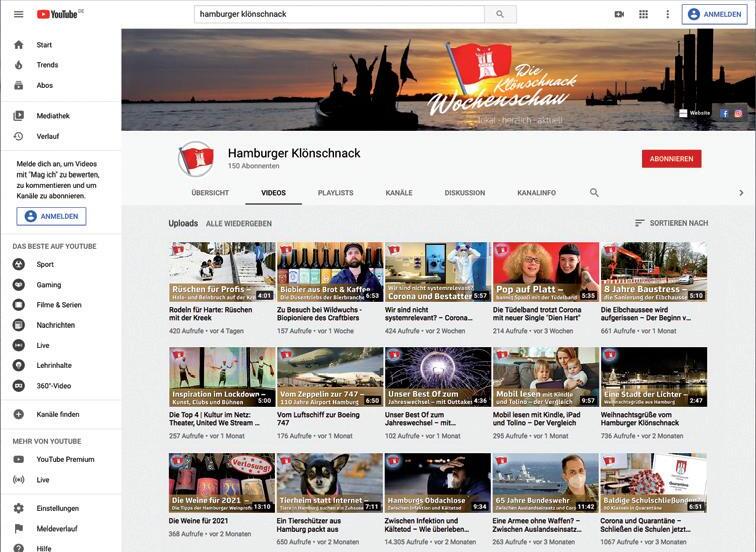Click Anmelden button in top right
Viewport: 756px width, 552px height.
coord(715,14)
